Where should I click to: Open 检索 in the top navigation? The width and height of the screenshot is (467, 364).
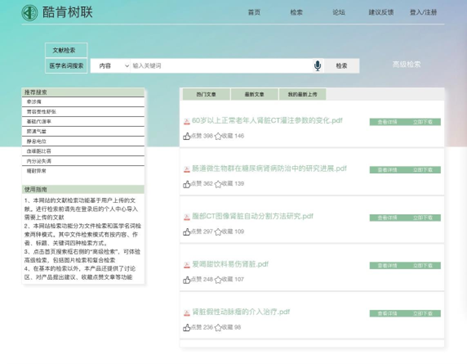click(296, 12)
